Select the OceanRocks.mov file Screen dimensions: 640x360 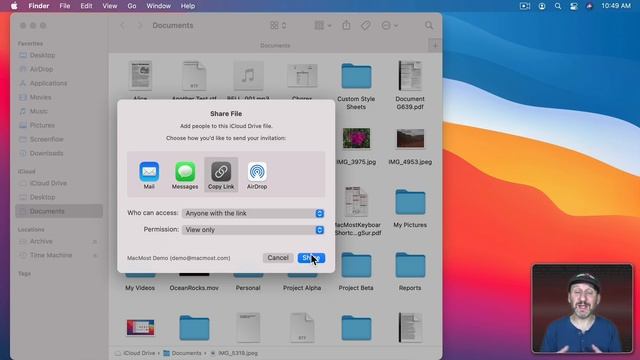(x=194, y=288)
